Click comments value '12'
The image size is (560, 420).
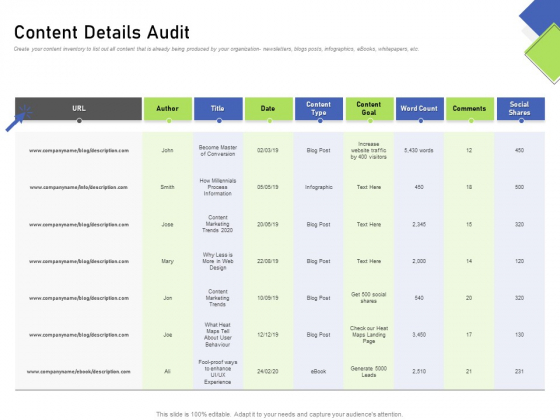(469, 150)
